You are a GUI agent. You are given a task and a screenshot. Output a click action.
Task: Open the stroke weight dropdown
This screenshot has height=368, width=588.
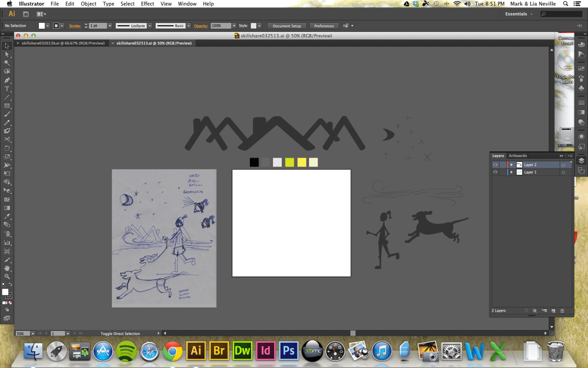pyautogui.click(x=110, y=26)
